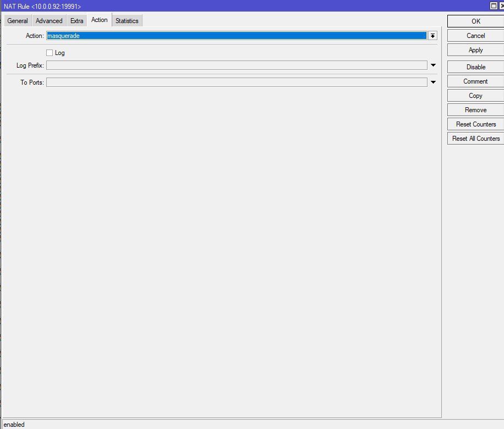Copy the NAT rule

tap(476, 96)
